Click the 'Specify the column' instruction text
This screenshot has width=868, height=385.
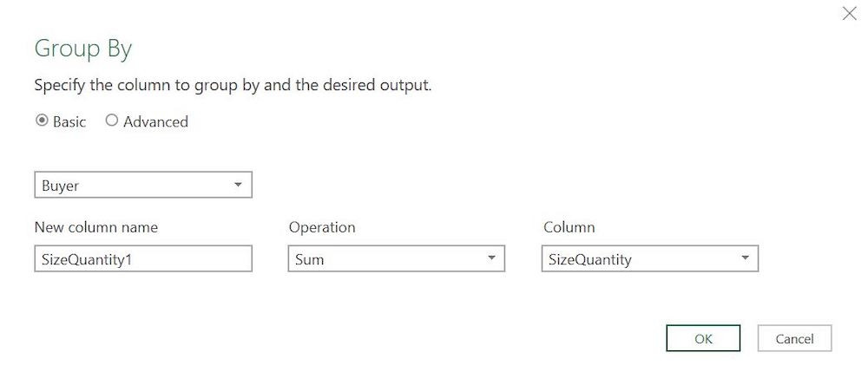click(232, 86)
